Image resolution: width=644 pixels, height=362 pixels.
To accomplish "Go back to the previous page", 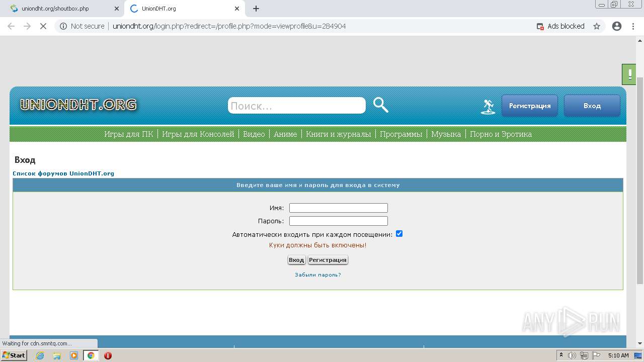I will 11,26.
